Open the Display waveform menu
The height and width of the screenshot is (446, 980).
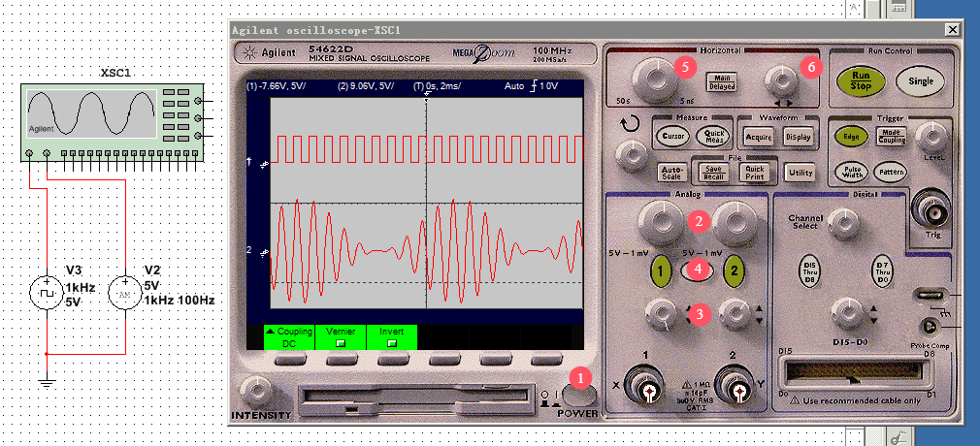(x=799, y=137)
